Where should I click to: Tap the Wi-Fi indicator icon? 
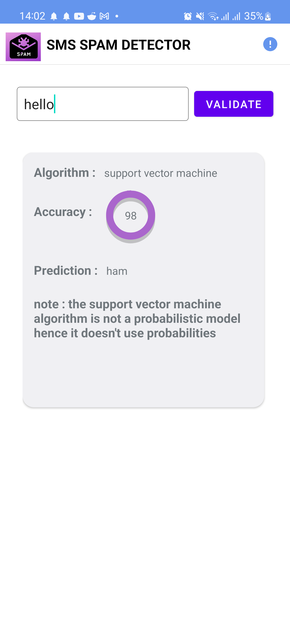[x=213, y=16]
